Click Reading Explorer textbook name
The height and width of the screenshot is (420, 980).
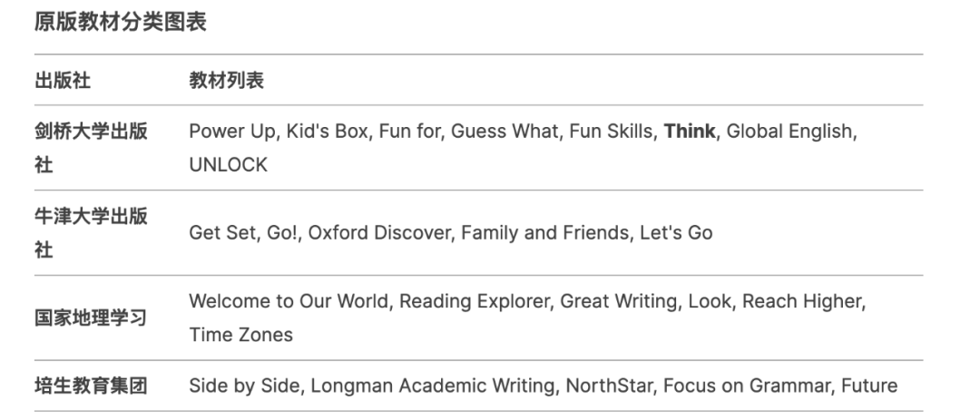474,301
